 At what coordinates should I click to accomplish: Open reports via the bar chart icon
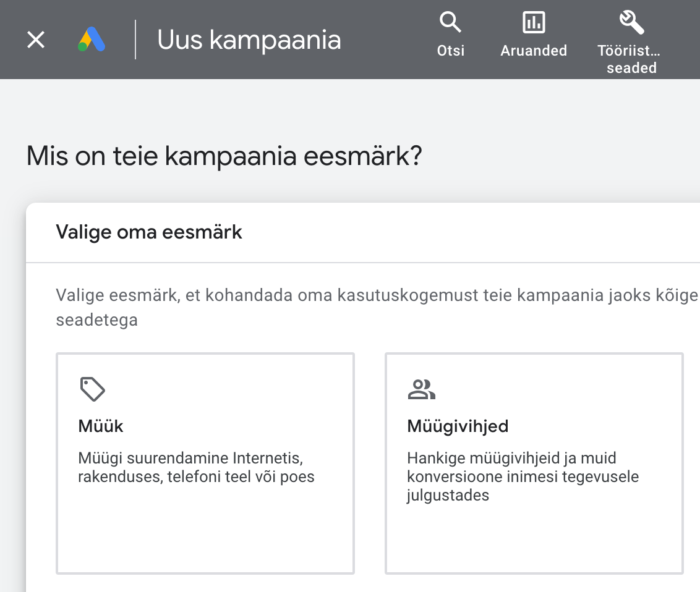click(x=533, y=23)
